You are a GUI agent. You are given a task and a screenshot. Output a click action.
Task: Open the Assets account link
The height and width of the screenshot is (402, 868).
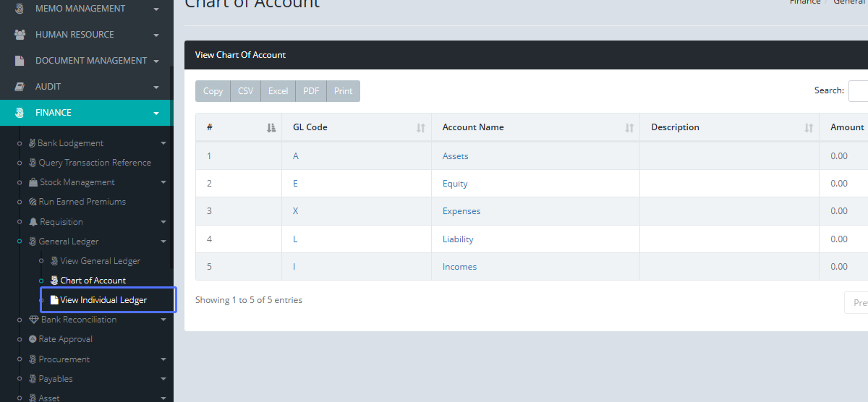click(455, 156)
